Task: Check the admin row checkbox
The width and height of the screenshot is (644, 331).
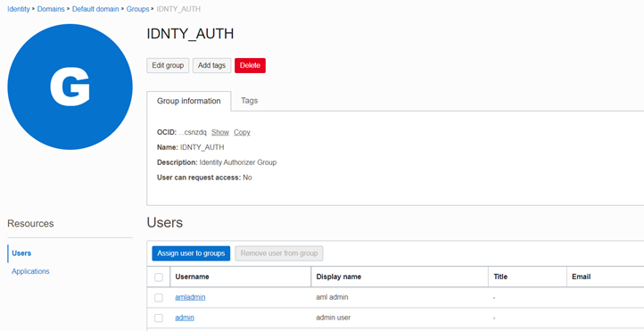Action: click(159, 318)
